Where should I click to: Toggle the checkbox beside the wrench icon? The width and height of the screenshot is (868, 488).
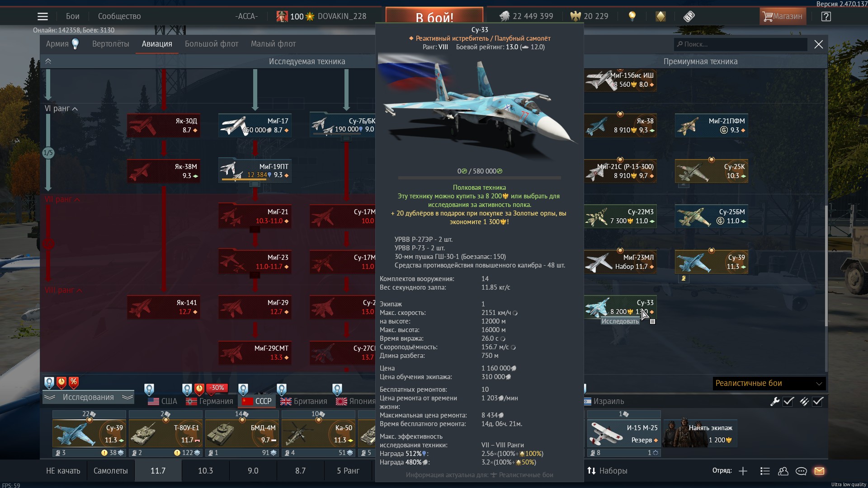[788, 401]
